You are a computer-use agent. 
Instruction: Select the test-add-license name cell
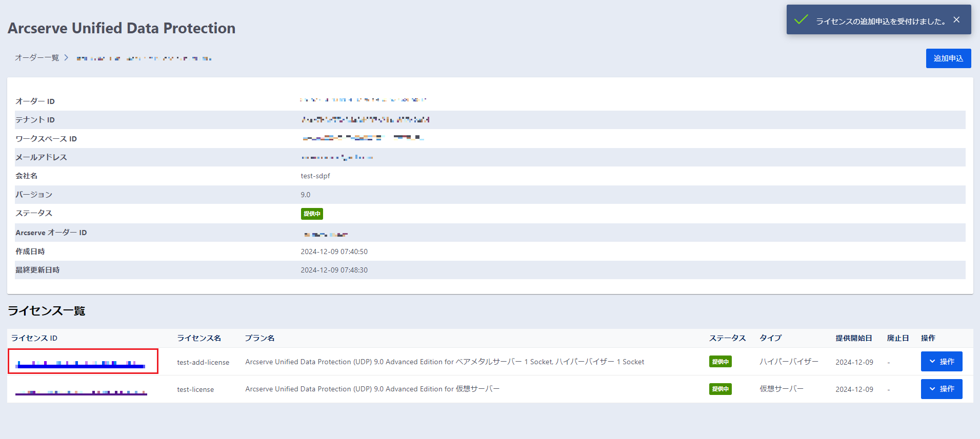point(203,362)
